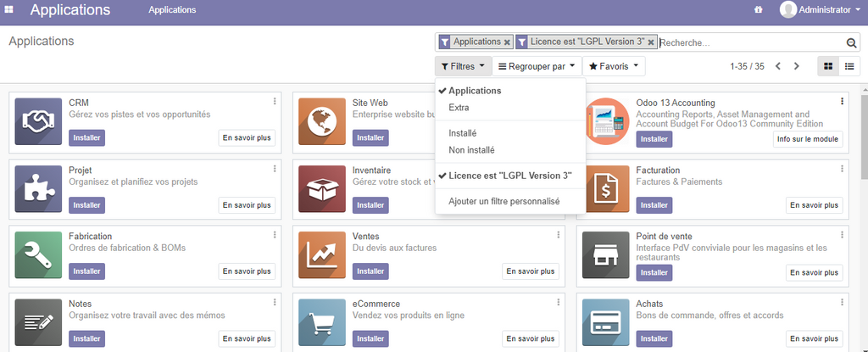Viewport: 868px width, 352px height.
Task: Choose Non installé in the filter menu
Action: (x=471, y=150)
